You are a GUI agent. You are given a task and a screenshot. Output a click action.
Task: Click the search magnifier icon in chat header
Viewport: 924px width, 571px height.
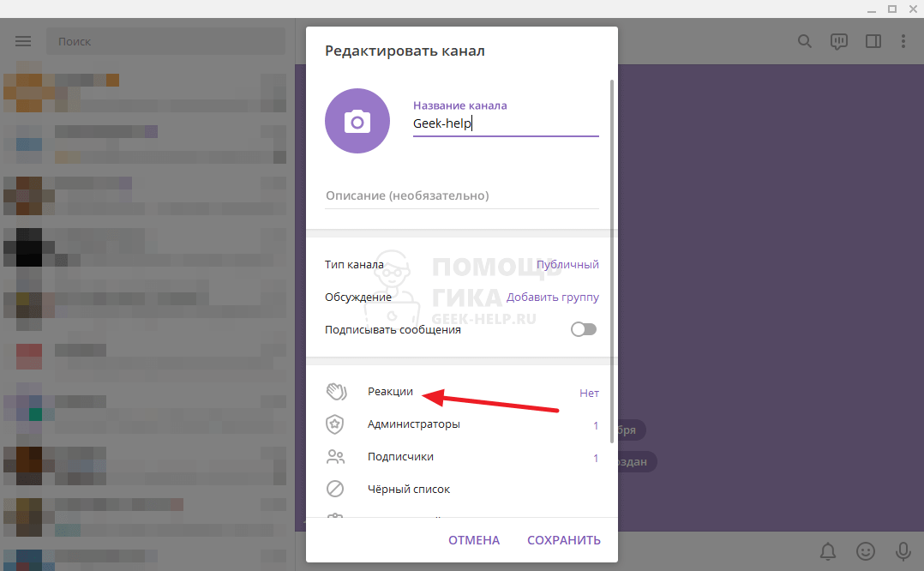(x=804, y=41)
